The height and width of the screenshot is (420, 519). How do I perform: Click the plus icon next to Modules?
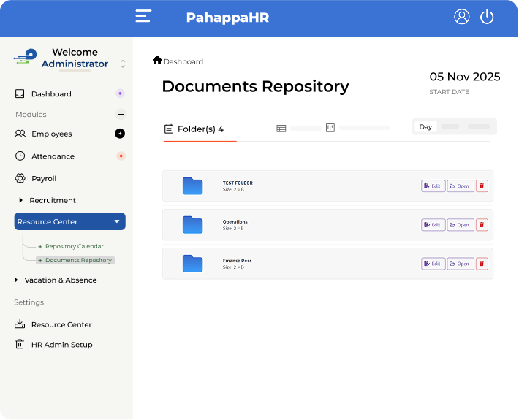point(121,114)
